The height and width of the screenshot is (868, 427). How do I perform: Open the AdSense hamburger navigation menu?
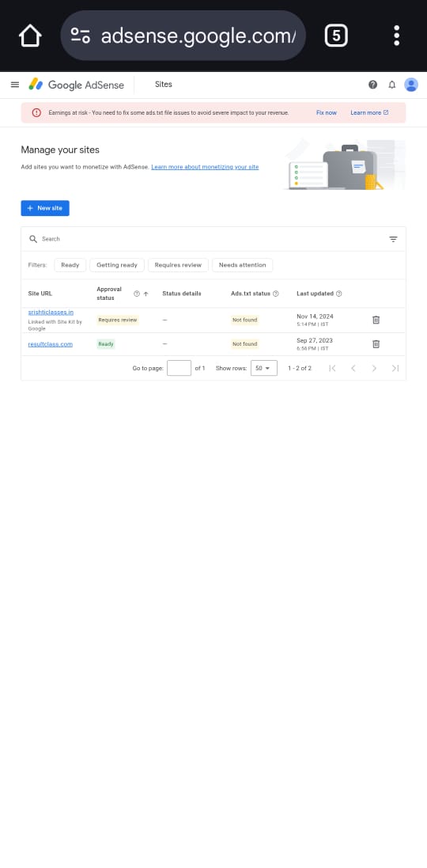pyautogui.click(x=15, y=85)
